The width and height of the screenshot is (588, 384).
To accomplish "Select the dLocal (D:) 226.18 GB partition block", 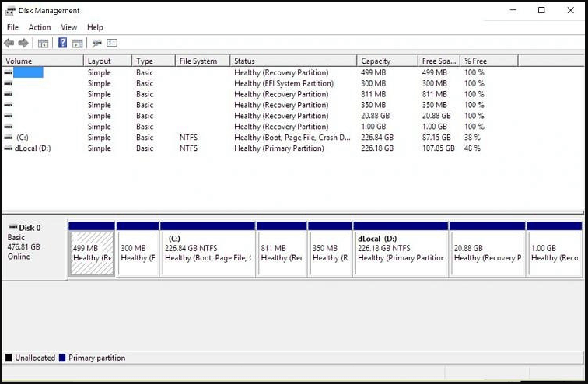I will click(401, 253).
